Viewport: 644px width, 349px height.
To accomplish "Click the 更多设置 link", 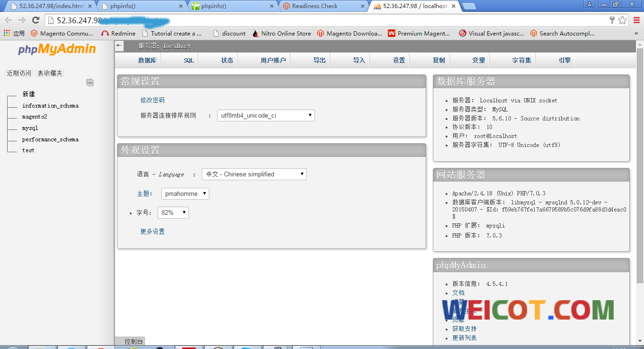I will (x=152, y=231).
